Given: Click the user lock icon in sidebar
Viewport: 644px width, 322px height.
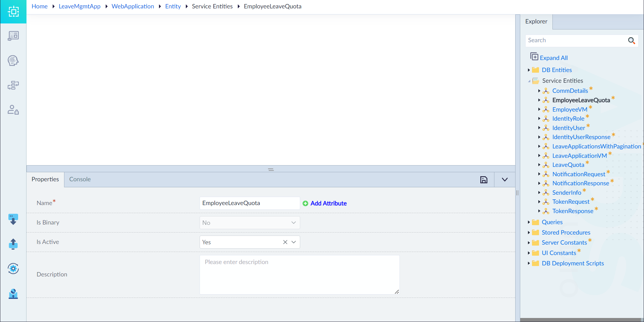Looking at the screenshot, I should click(x=13, y=110).
